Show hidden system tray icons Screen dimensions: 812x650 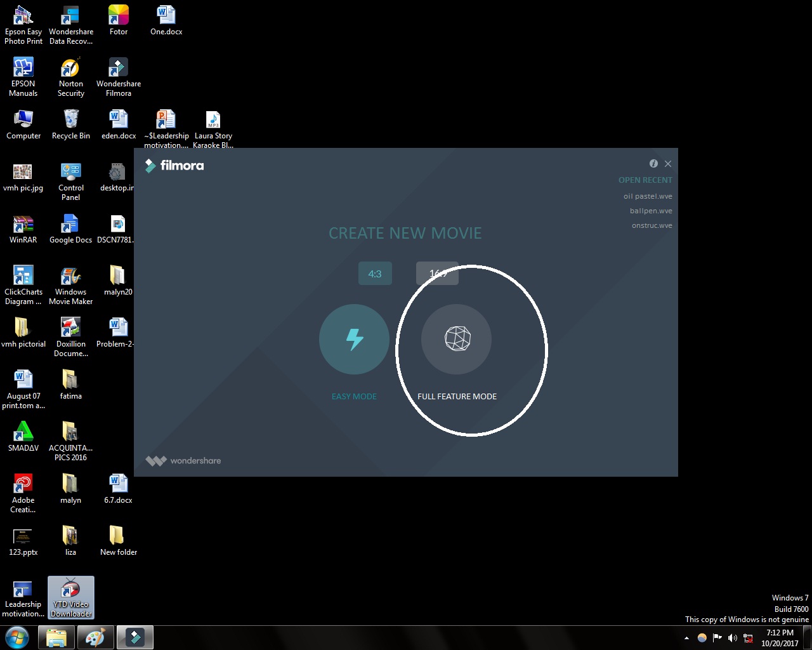686,638
